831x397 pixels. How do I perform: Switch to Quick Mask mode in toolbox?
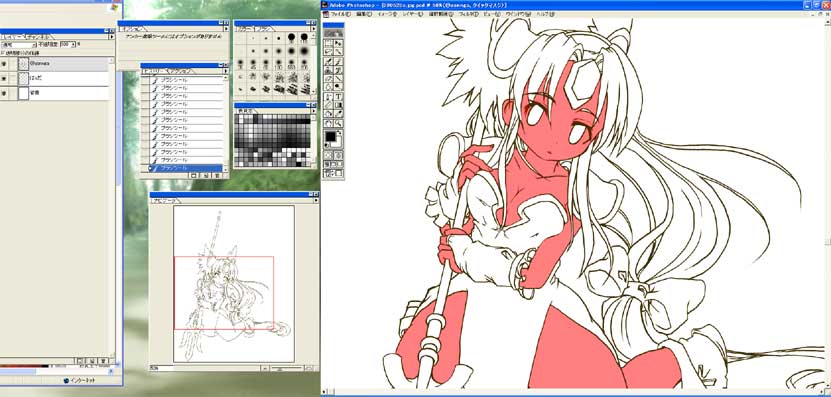pos(338,155)
